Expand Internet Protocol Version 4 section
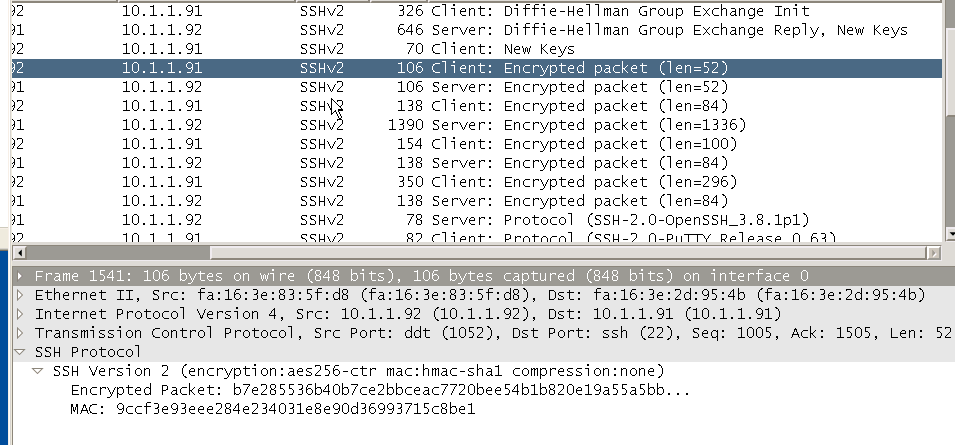The height and width of the screenshot is (445, 955). (x=20, y=314)
